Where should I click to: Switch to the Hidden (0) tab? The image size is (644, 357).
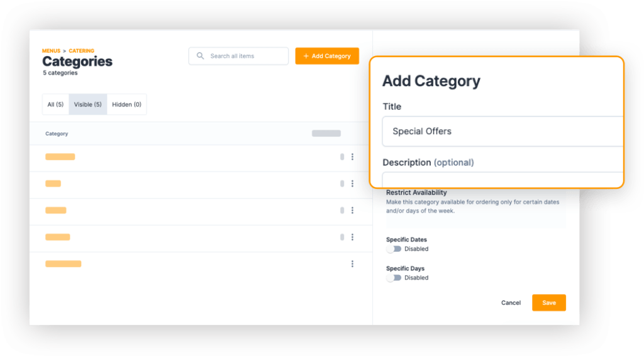[x=126, y=105]
